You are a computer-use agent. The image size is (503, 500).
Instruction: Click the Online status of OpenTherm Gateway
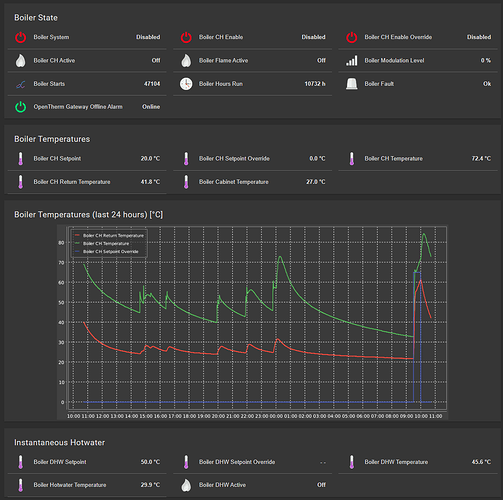[x=151, y=107]
